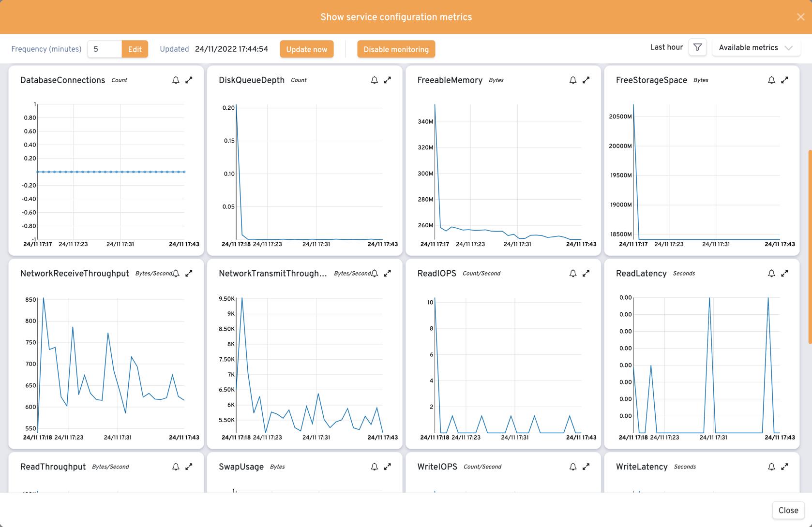
Task: Maximize the FreeStorageSpace chart
Action: pos(784,80)
